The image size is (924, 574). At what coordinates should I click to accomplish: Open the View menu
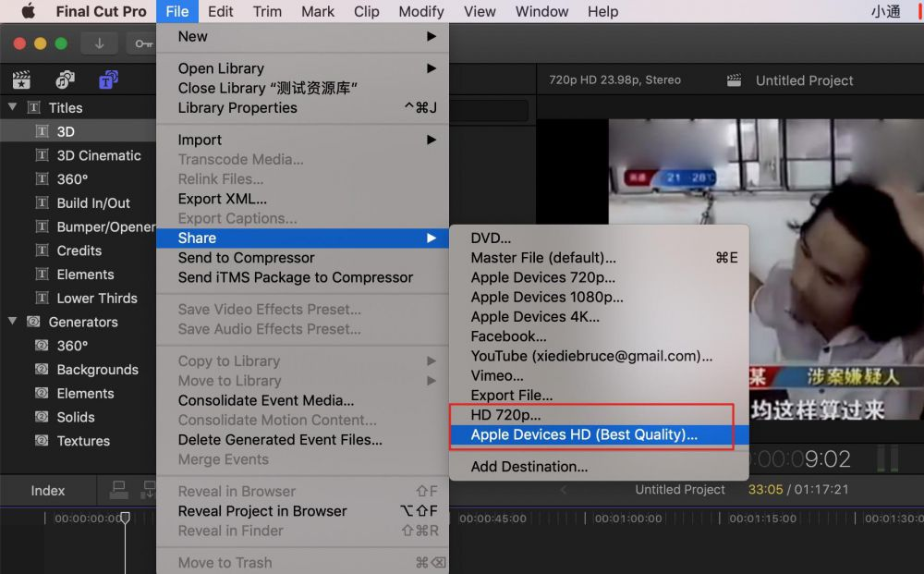coord(479,11)
